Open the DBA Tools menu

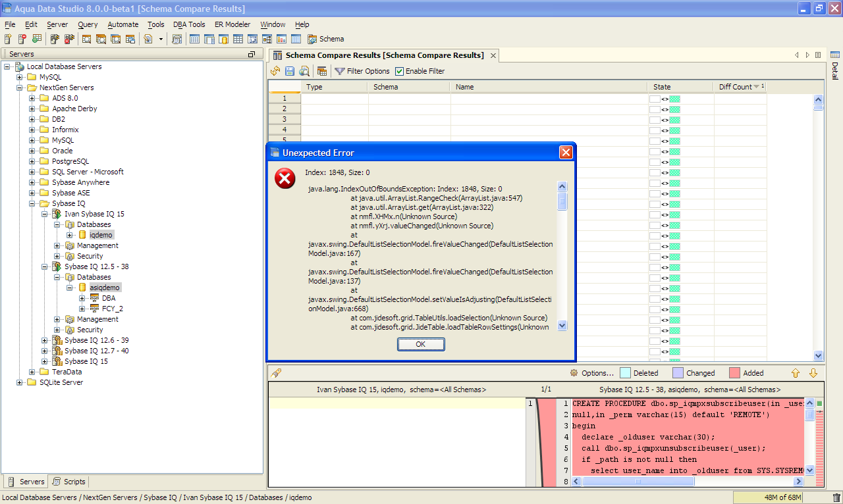[x=189, y=24]
